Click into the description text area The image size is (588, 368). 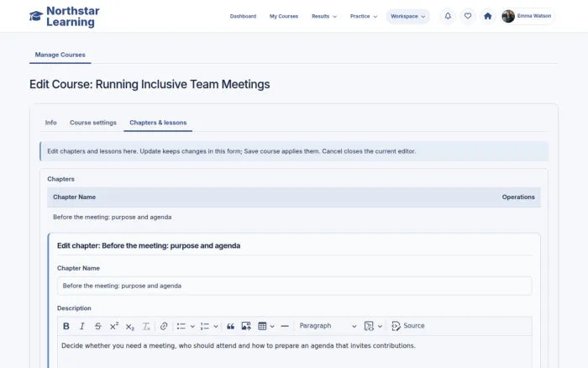294,352
